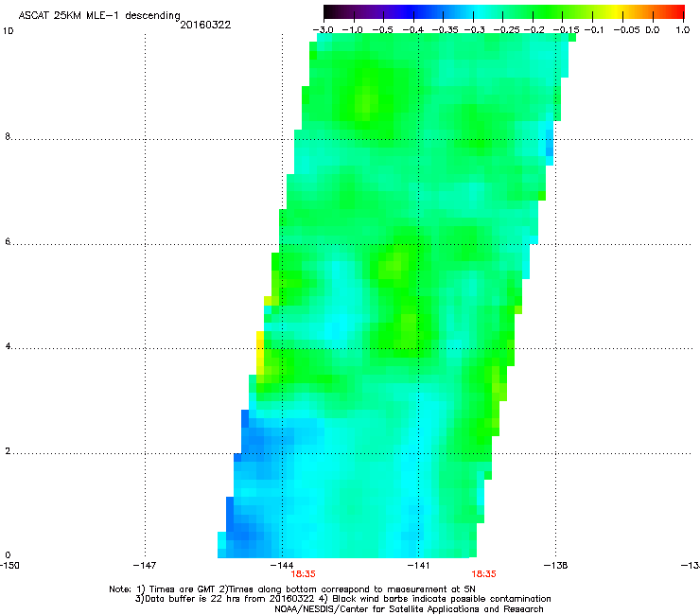700x615 pixels.
Task: Click the red 18:35 time right of -141
Action: 484,574
